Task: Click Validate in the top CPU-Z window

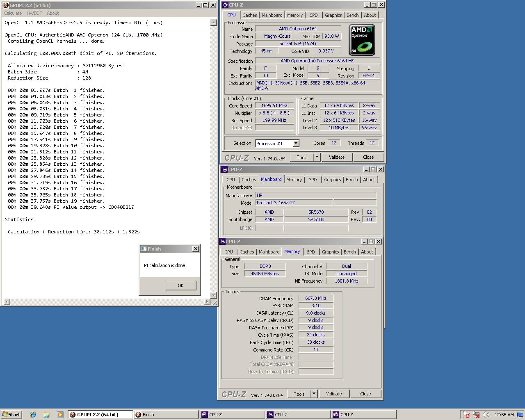Action: tap(337, 157)
